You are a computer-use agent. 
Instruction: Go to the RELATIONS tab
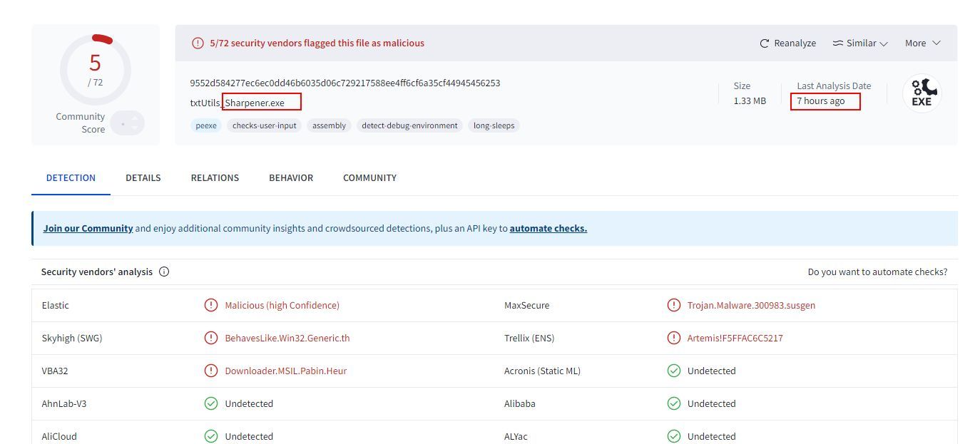pyautogui.click(x=215, y=177)
